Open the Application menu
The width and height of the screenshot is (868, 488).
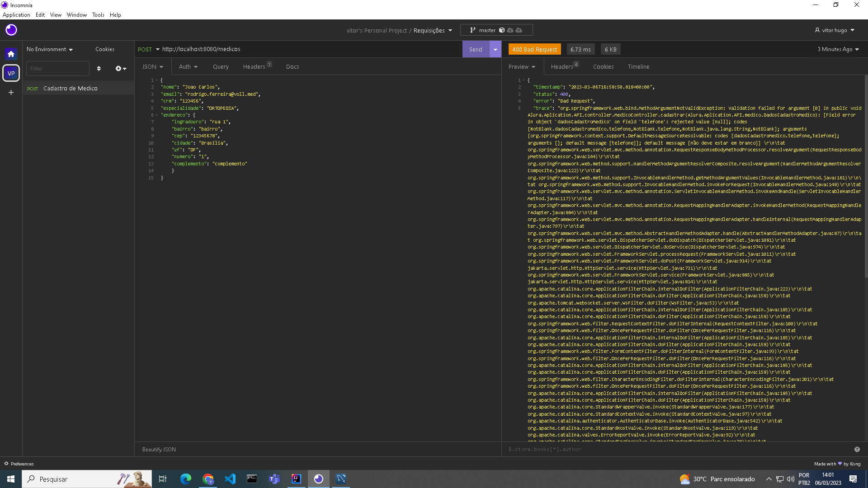point(16,15)
